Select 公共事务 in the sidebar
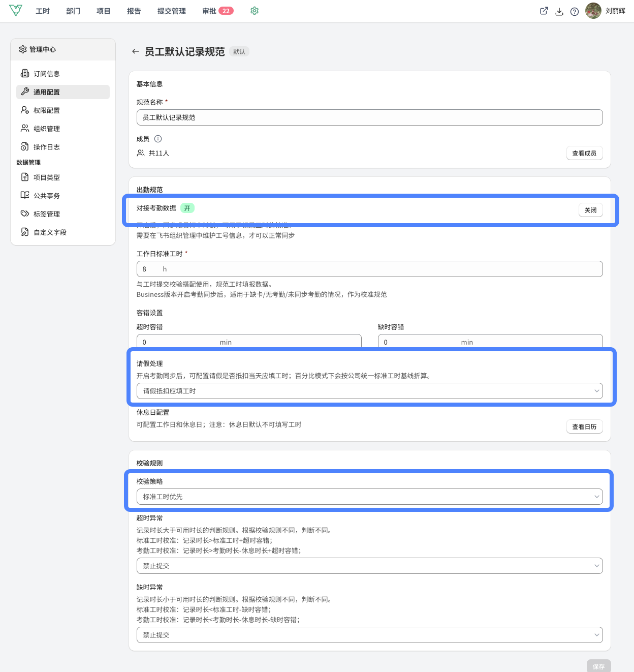Image resolution: width=634 pixels, height=672 pixels. [x=63, y=196]
